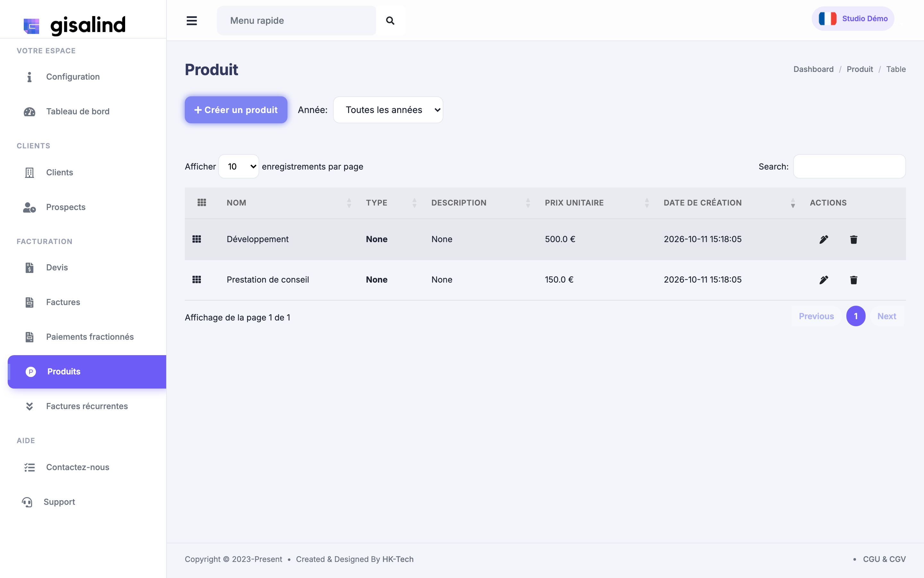The image size is (924, 578).
Task: Click the magnifier search icon
Action: tap(390, 21)
